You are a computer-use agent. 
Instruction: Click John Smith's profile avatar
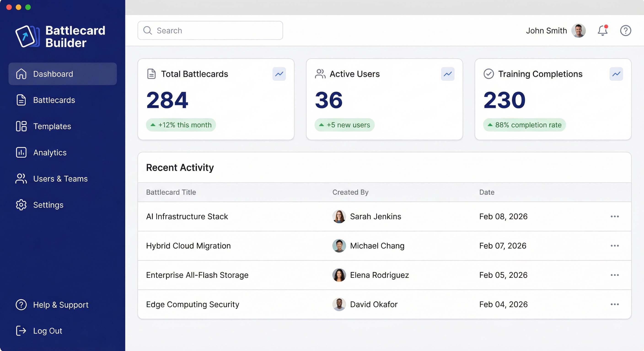tap(579, 30)
